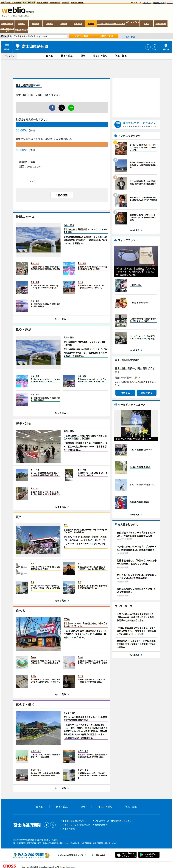Select 食べる in the main nav

coord(50,56)
